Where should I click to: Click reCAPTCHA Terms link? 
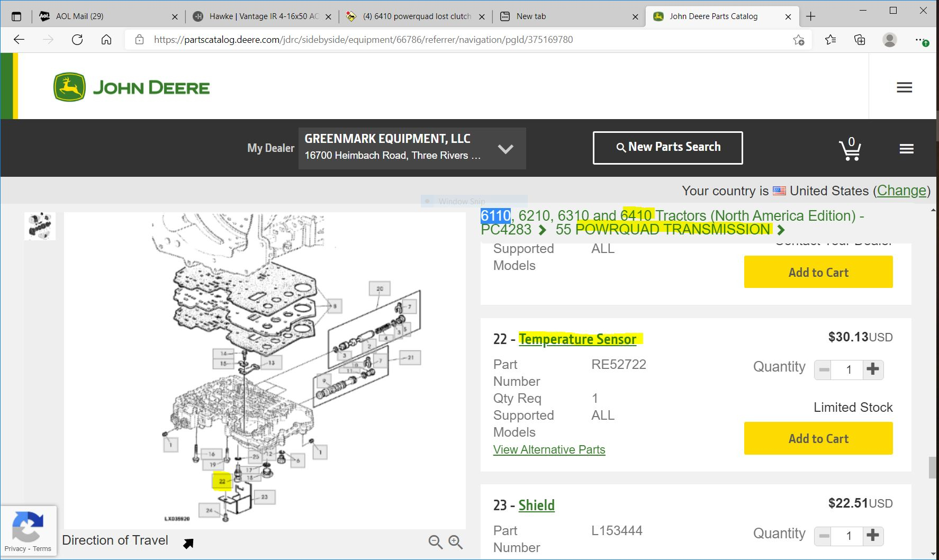(x=42, y=549)
